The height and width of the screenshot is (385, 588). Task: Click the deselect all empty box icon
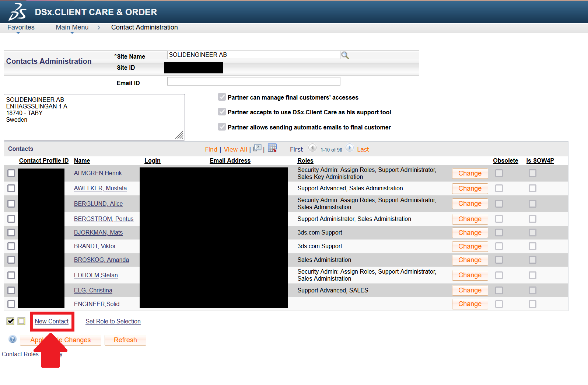[21, 321]
